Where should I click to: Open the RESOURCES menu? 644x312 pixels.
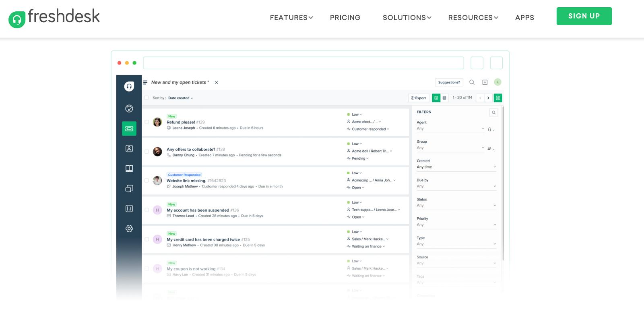[473, 18]
